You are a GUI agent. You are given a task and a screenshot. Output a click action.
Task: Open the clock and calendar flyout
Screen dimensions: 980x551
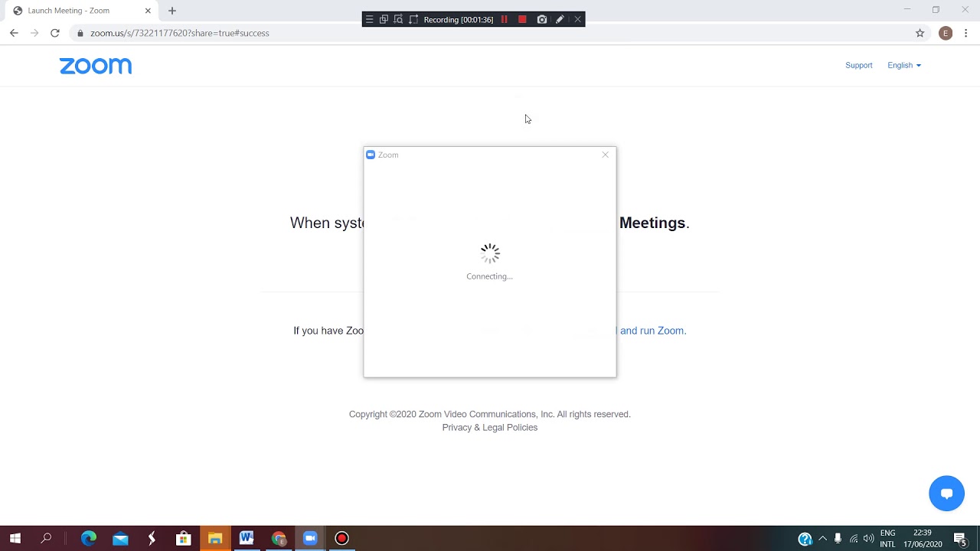tap(923, 539)
